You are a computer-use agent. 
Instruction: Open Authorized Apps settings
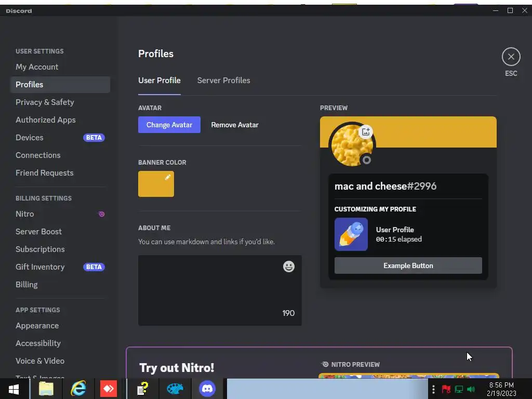click(60, 120)
